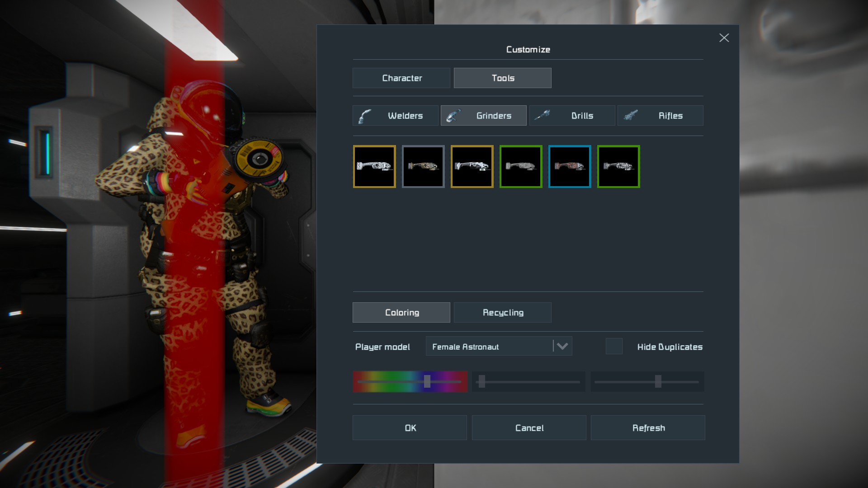Close the Customize dialog with X
868x488 pixels.
tap(724, 38)
